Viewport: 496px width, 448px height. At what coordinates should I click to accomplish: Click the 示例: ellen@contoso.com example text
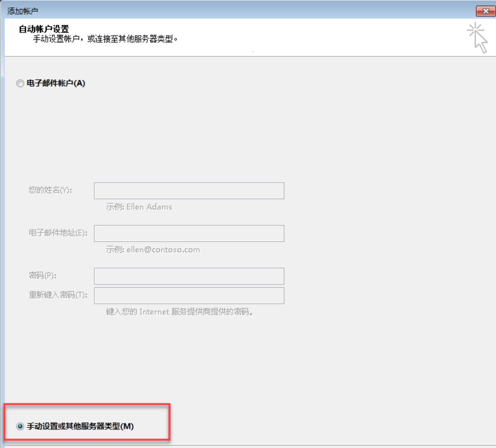153,249
